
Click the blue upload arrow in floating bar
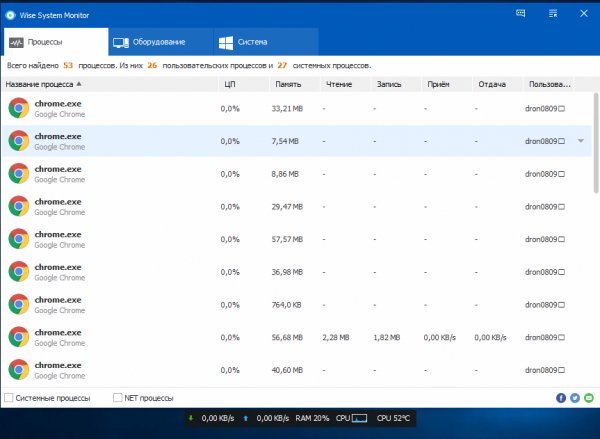[x=246, y=418]
